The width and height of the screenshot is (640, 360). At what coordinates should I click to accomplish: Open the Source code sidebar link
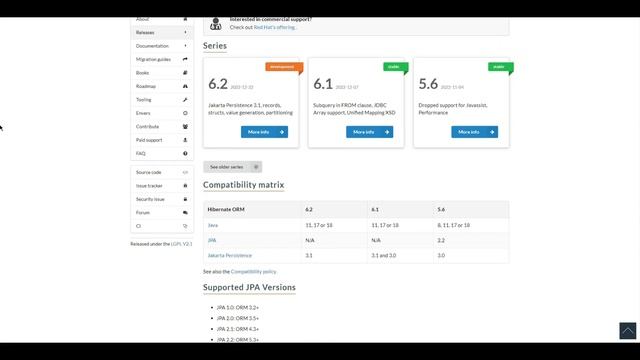coord(162,173)
